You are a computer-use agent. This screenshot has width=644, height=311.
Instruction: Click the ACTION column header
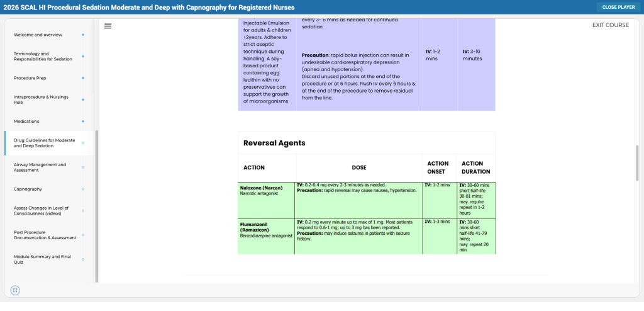[254, 167]
